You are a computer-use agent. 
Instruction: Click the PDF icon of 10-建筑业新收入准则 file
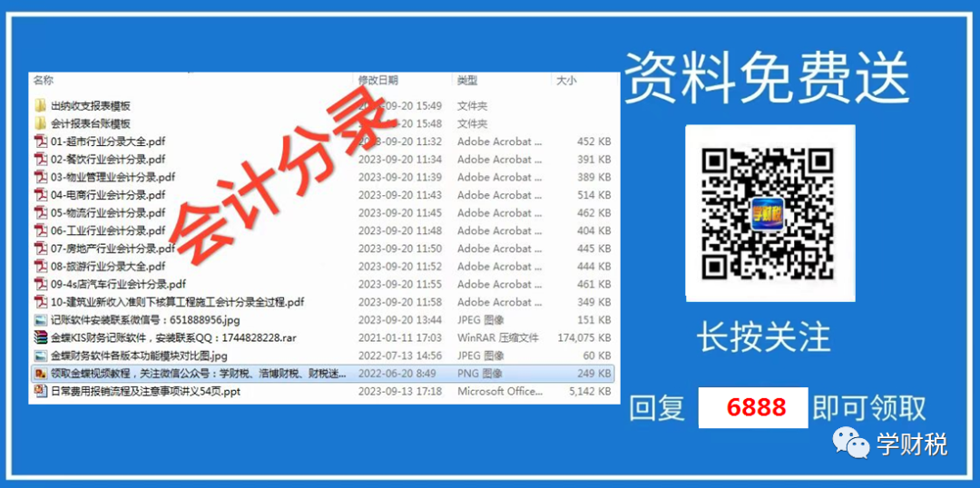point(41,302)
